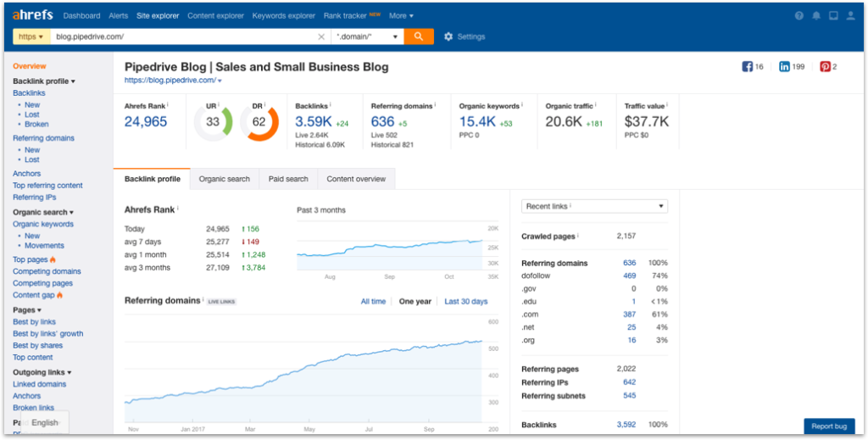
Task: Click the Facebook shares icon
Action: 747,67
